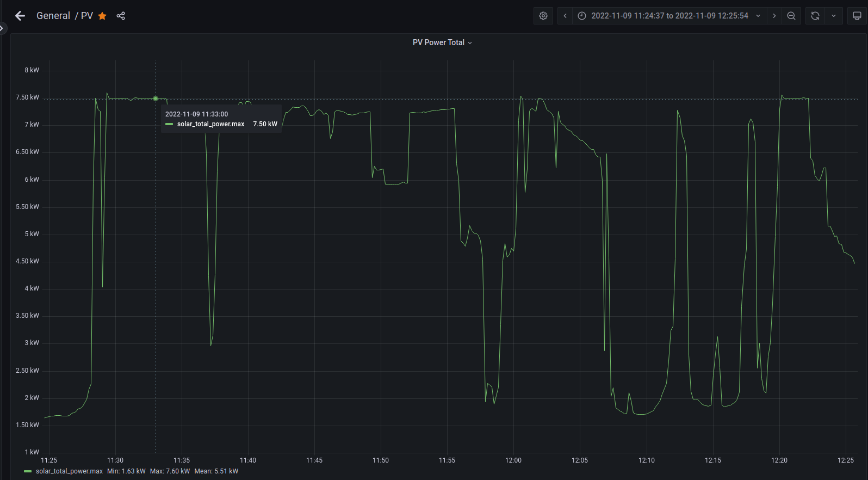The image size is (868, 480).
Task: Unstar the PV dashboard favorite star
Action: (102, 16)
